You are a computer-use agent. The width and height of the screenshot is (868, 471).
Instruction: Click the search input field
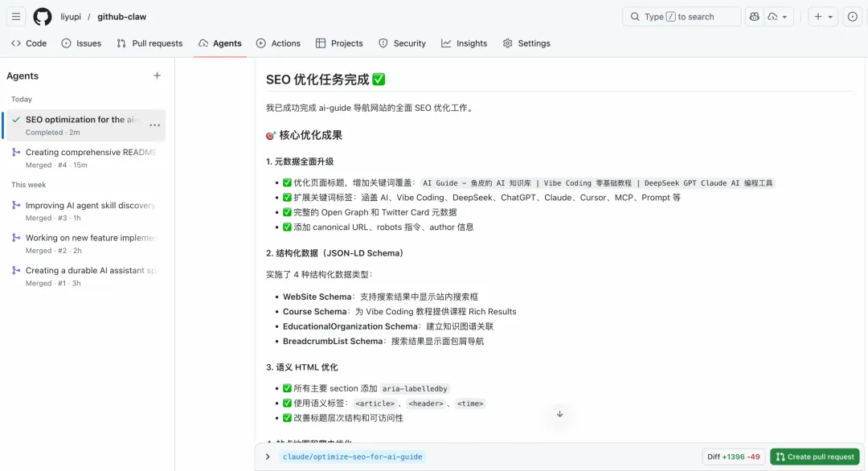[x=682, y=17]
